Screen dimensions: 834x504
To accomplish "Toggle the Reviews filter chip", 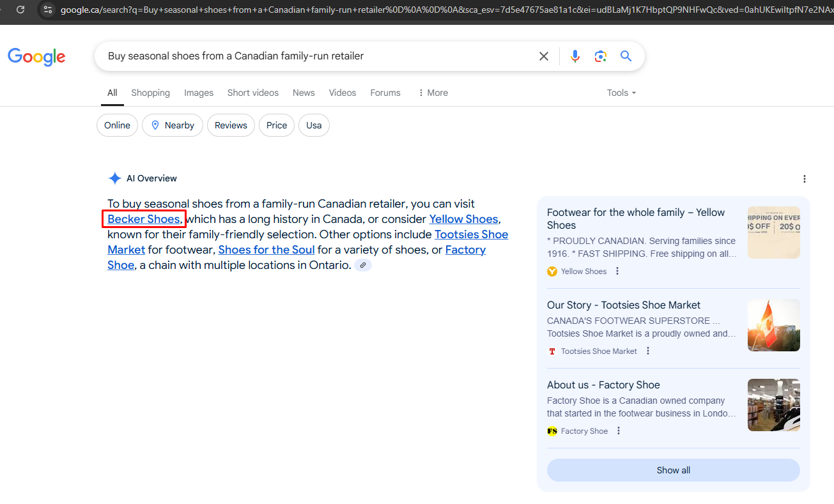I will tap(231, 125).
